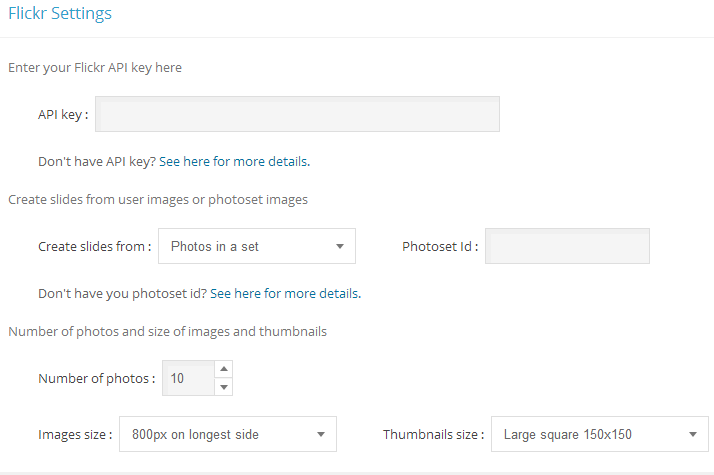714x475 pixels.
Task: Click the 'Thumbnails size :' label
Action: pos(434,434)
